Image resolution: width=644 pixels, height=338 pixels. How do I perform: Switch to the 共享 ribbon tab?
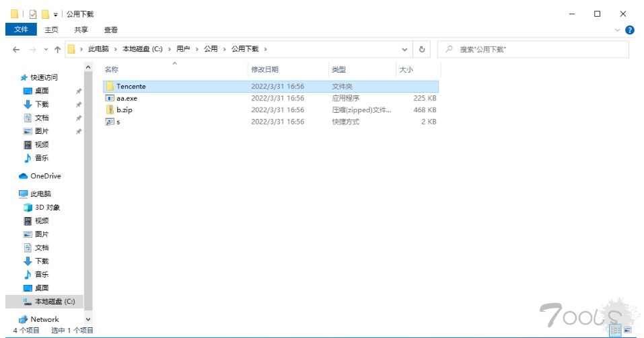[81, 30]
